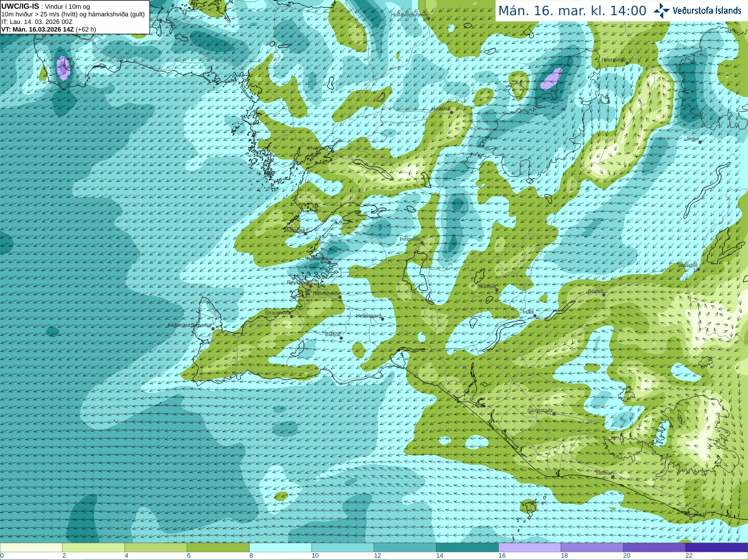The height and width of the screenshot is (560, 748).
Task: Select the 18–20 purple legend swatch
Action: (592, 548)
